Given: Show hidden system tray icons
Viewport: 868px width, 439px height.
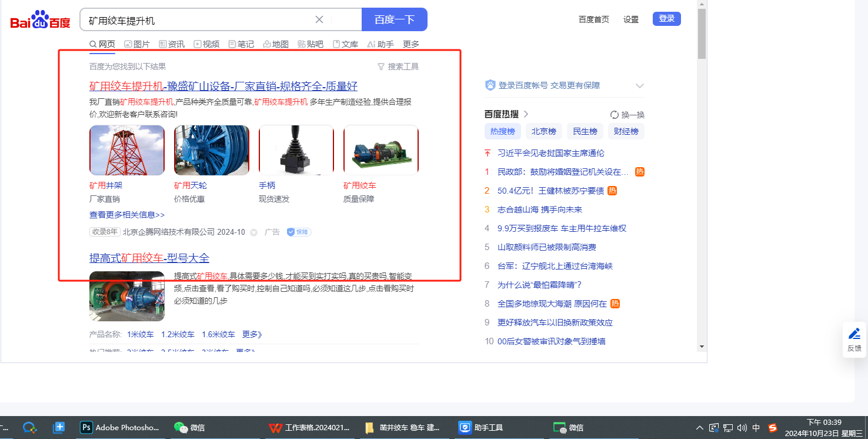Looking at the screenshot, I should (700, 428).
